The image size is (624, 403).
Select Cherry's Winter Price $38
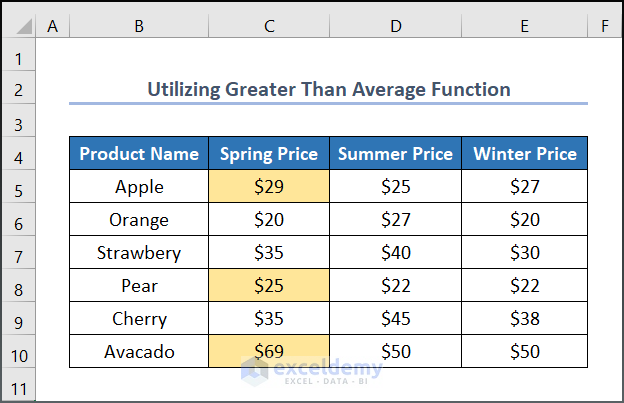[x=524, y=319]
